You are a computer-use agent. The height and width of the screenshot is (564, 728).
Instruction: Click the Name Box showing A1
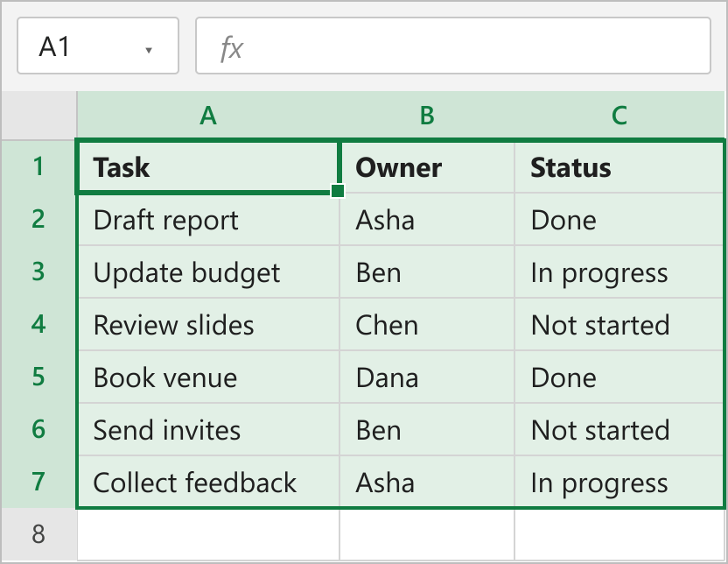[x=98, y=46]
